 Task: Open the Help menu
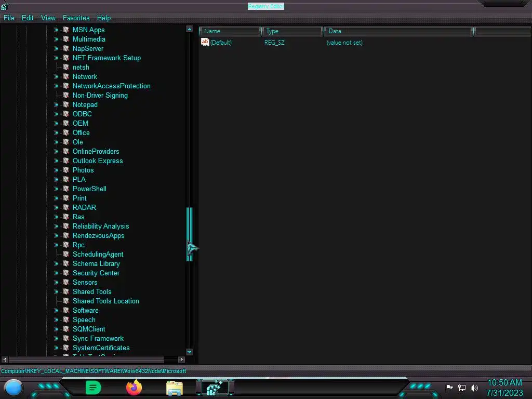104,18
